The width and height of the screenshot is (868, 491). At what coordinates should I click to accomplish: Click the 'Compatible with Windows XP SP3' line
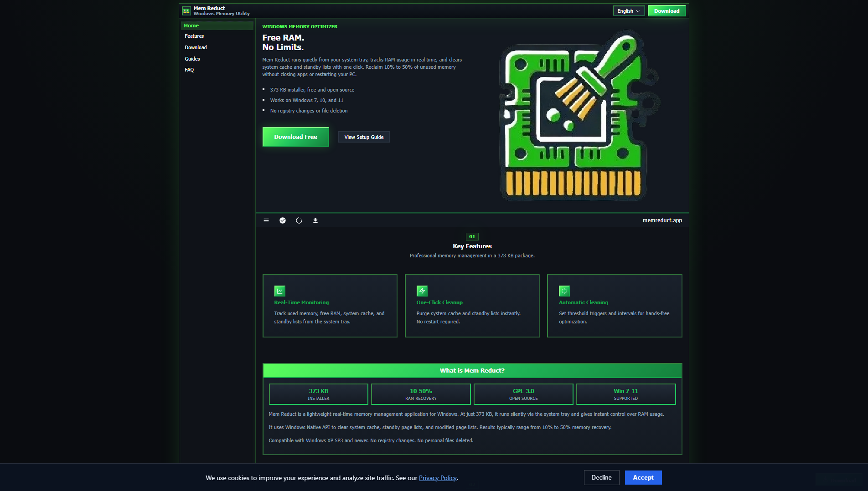371,440
